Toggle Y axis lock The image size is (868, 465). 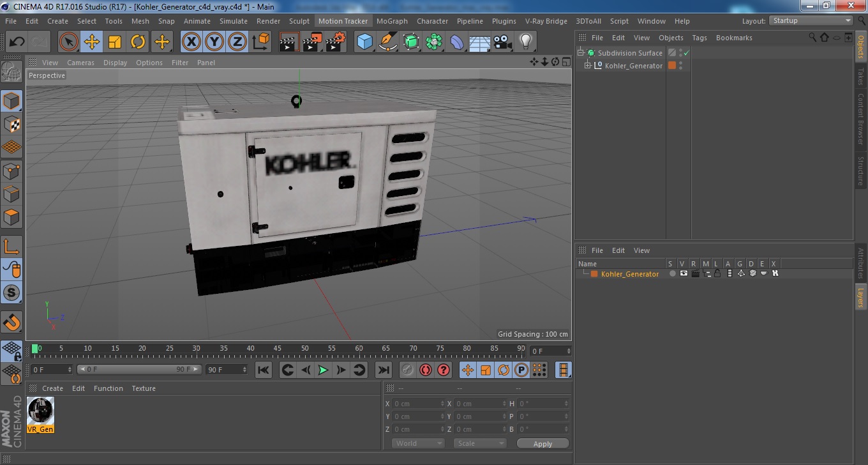[214, 42]
